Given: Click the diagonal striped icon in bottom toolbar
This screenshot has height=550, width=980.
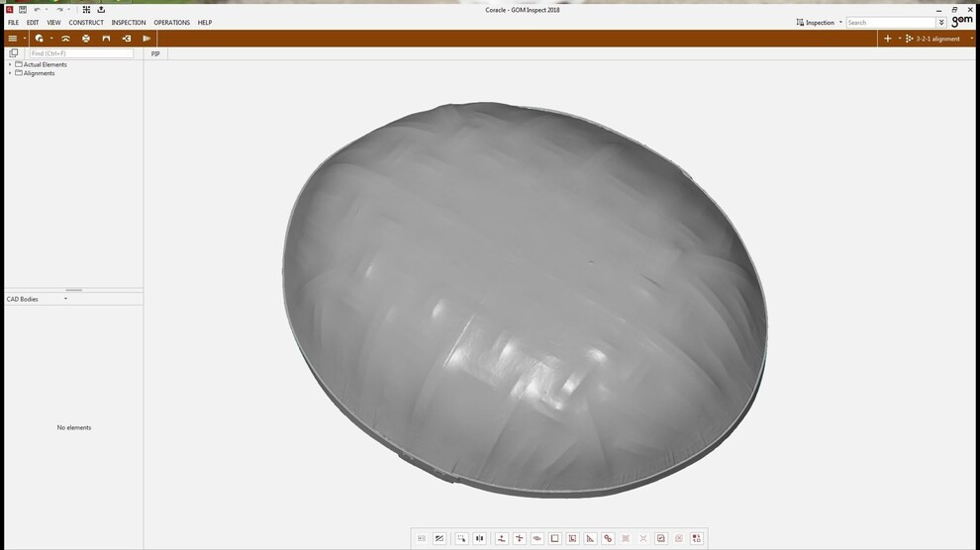Looking at the screenshot, I should pos(440,538).
